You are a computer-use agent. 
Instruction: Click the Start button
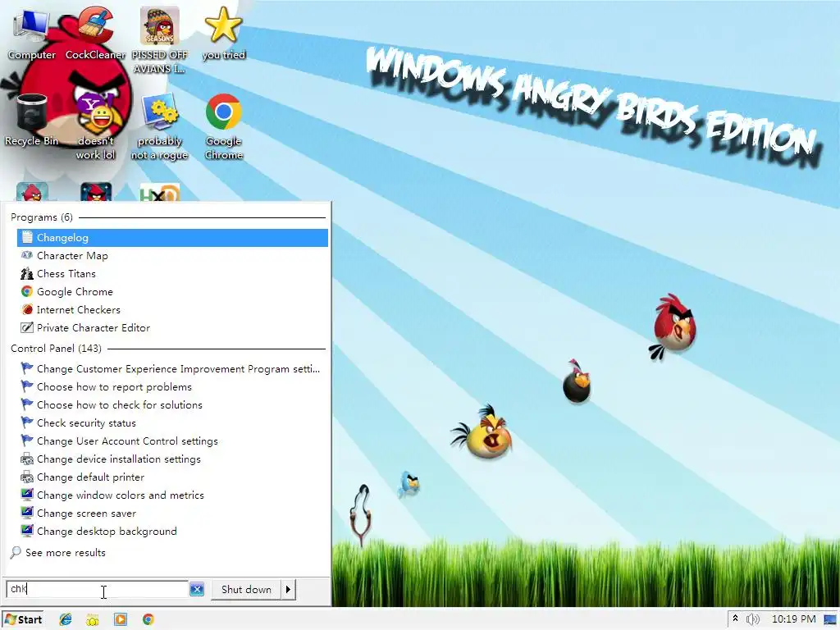coord(23,619)
